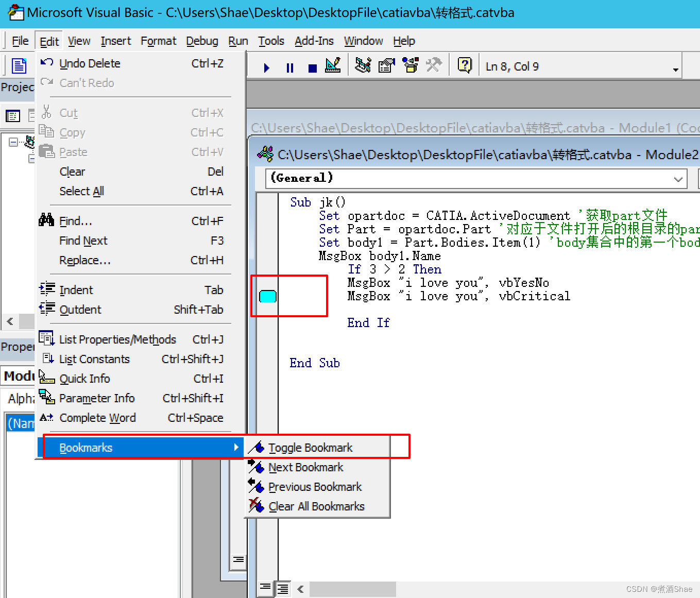Screen dimensions: 700x598
Task: Open the (General) object dropdown
Action: (678, 179)
